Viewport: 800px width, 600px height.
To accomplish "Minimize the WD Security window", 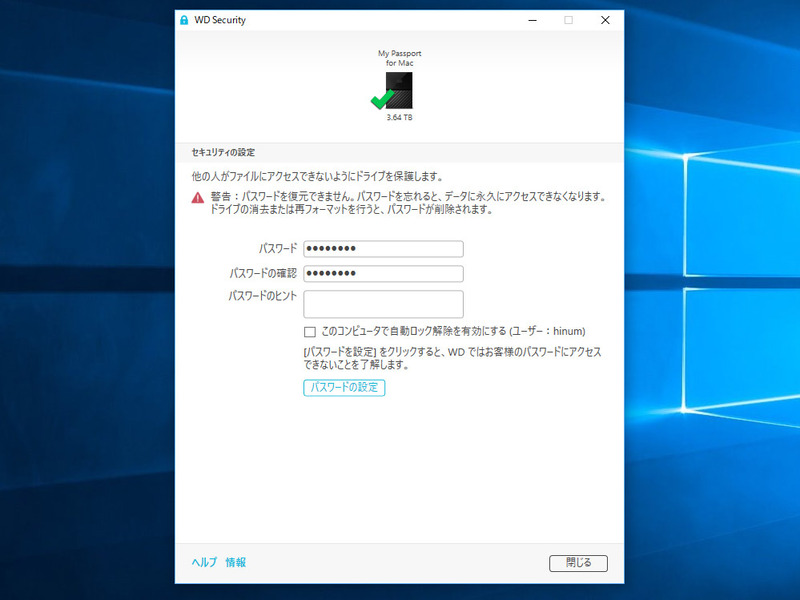I will click(533, 20).
